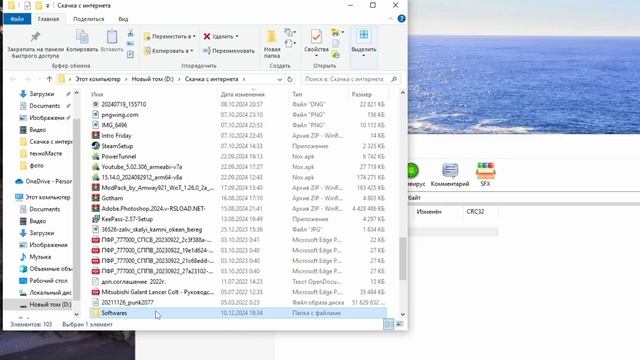Select the file Adobe.Photoshop.2024.v-RSLOAD.NET-
The height and width of the screenshot is (360, 640).
pyautogui.click(x=153, y=209)
